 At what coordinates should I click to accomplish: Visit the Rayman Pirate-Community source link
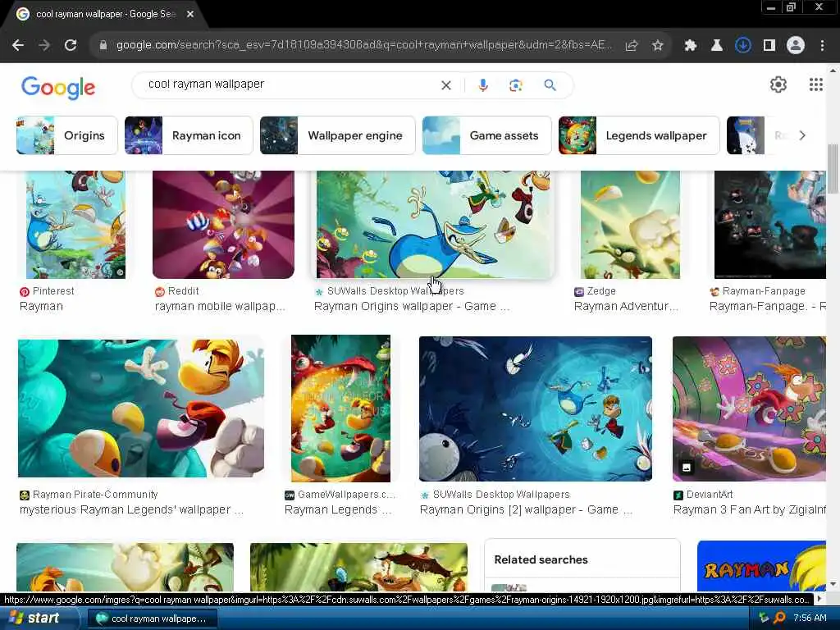pyautogui.click(x=89, y=495)
